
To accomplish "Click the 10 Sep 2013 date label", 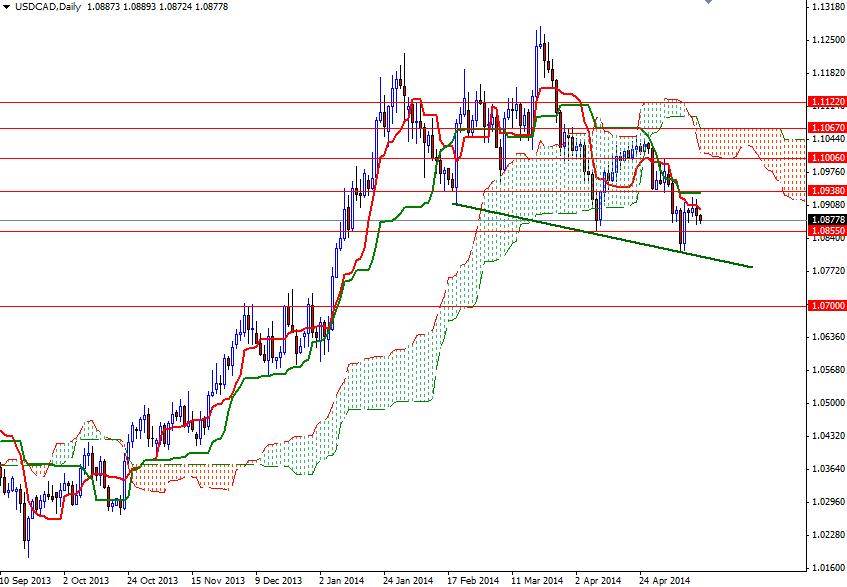I will (24, 578).
